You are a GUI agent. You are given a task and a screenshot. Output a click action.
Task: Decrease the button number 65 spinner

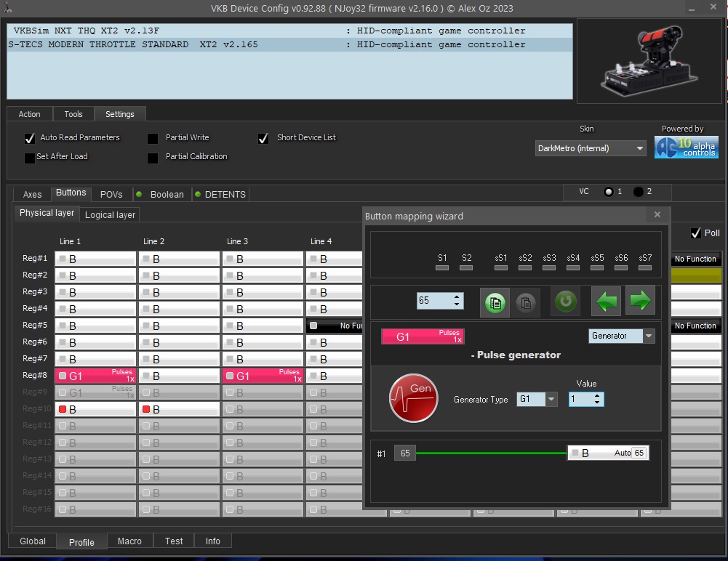click(457, 304)
